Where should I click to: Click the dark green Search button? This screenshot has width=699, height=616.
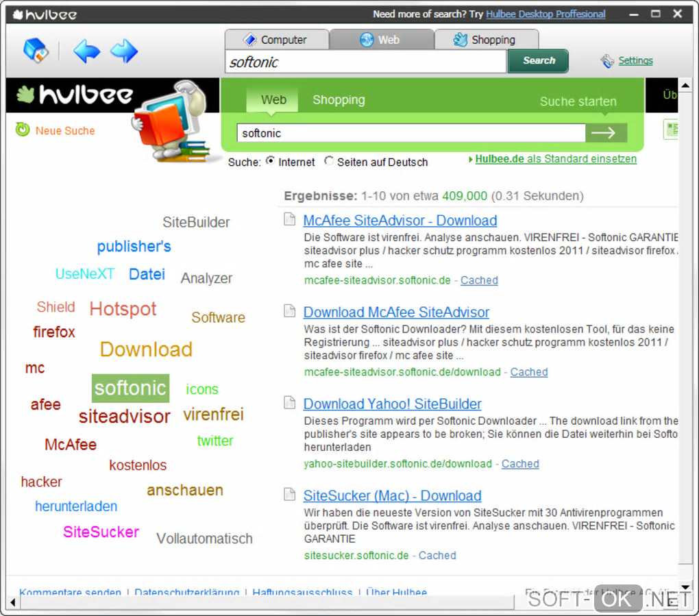(539, 60)
